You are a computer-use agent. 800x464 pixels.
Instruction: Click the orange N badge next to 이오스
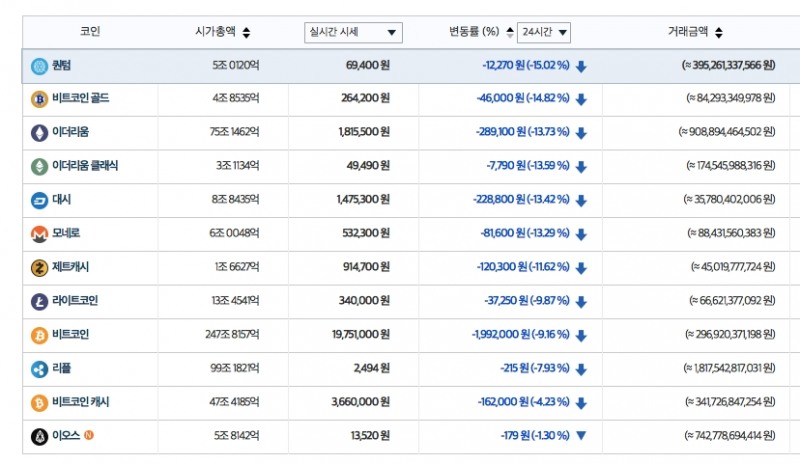click(x=89, y=435)
